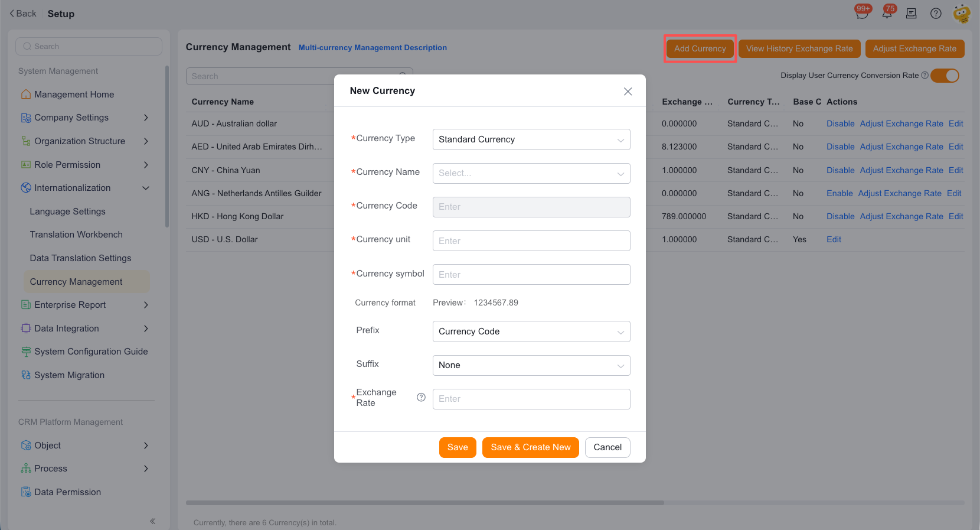
Task: Open the help question mark icon in header
Action: coord(936,14)
